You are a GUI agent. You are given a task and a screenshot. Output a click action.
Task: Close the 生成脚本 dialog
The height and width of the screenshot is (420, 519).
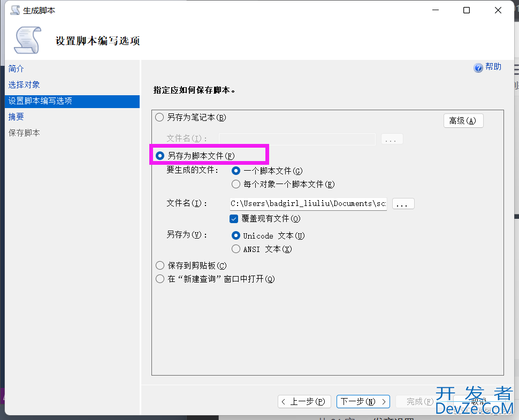click(x=498, y=10)
